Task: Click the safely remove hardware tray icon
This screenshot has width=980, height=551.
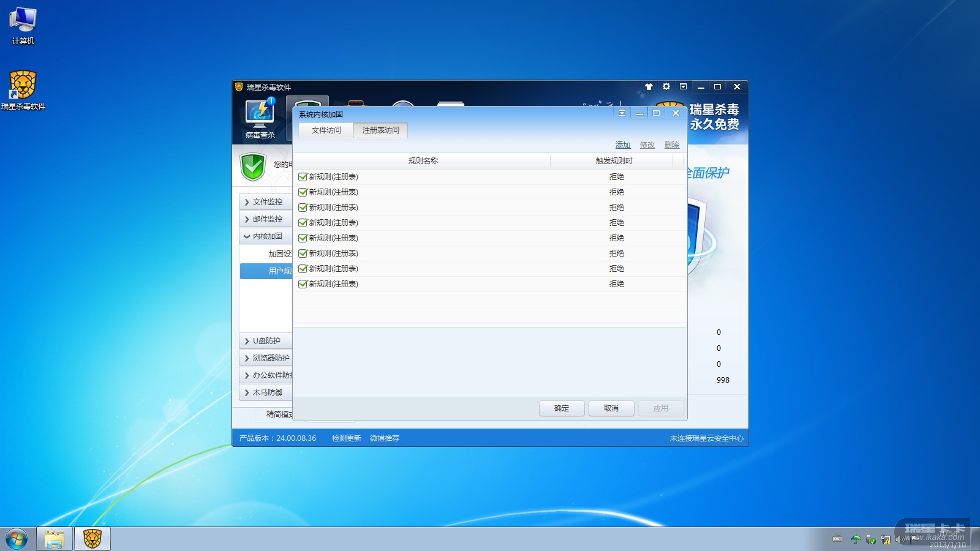Action: coord(870,539)
